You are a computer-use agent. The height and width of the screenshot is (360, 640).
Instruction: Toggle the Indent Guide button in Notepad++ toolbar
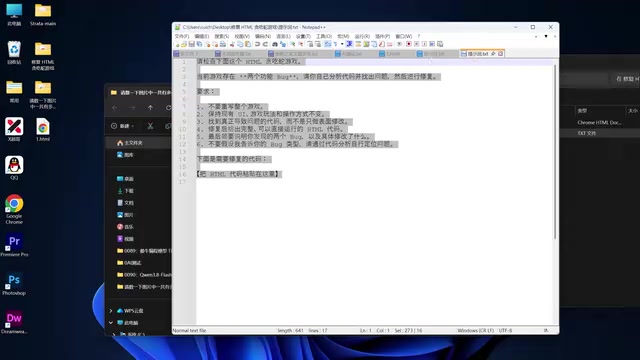pyautogui.click(x=349, y=44)
